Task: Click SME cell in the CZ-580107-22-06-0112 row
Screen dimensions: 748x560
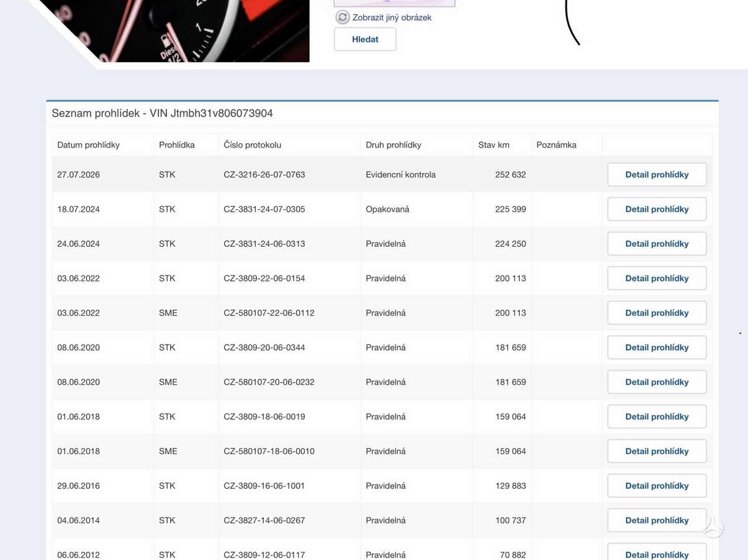Action: pyautogui.click(x=168, y=313)
